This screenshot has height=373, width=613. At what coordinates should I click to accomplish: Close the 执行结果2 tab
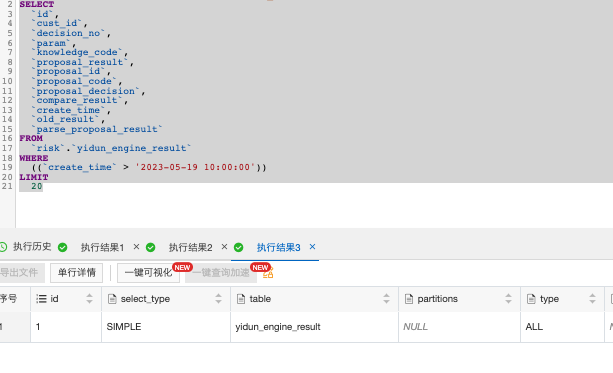pos(224,247)
